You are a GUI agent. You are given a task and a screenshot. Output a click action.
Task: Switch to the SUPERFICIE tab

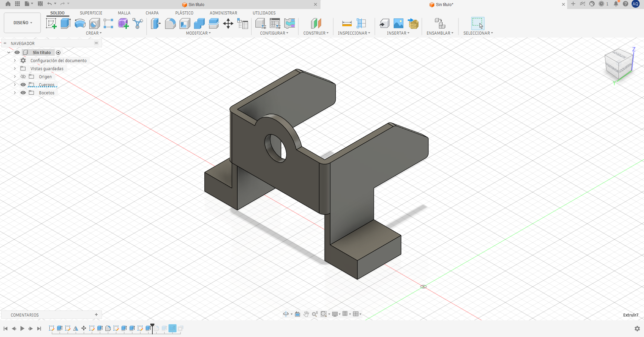click(91, 13)
